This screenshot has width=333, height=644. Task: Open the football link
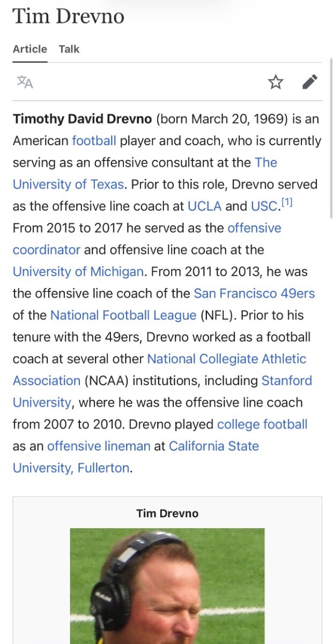(x=94, y=141)
